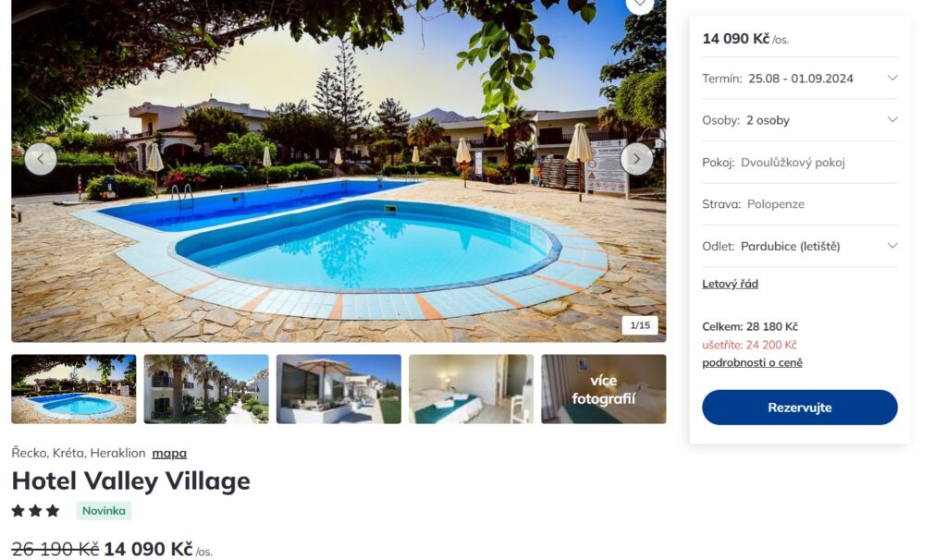Select the palm tree building thumbnail
Image resolution: width=947 pixels, height=560 pixels.
coord(206,389)
